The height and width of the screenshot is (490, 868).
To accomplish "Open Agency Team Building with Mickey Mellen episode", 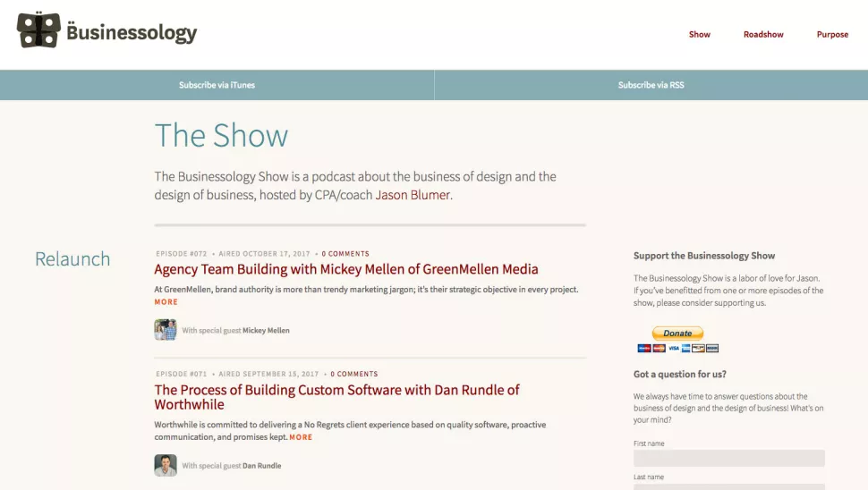I will [346, 269].
